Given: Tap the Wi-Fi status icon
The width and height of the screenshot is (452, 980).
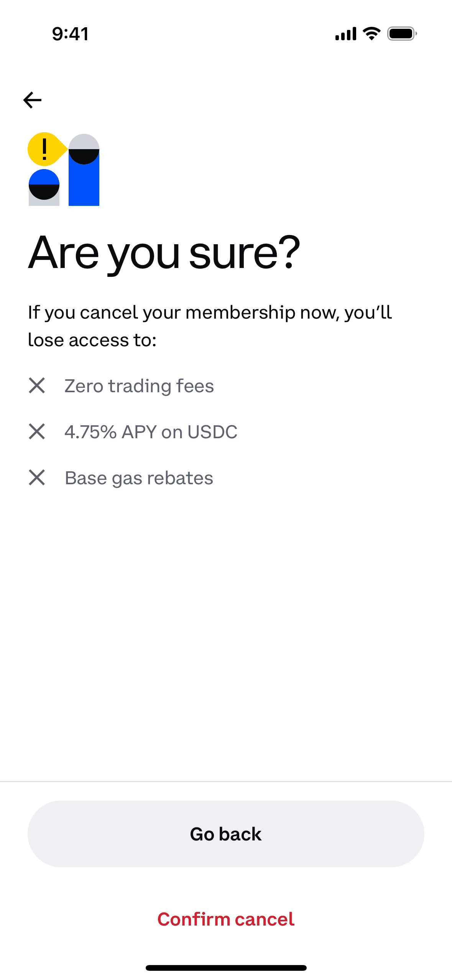Looking at the screenshot, I should tap(371, 34).
